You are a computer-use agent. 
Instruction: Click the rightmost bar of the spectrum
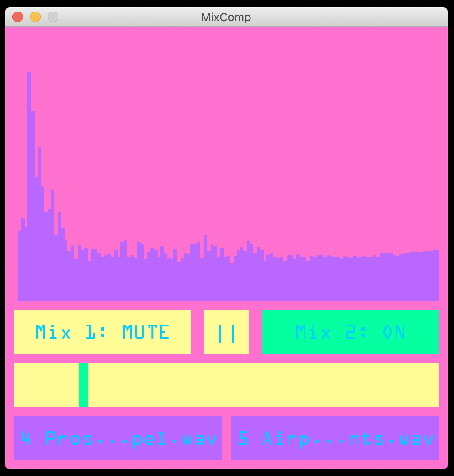click(436, 275)
